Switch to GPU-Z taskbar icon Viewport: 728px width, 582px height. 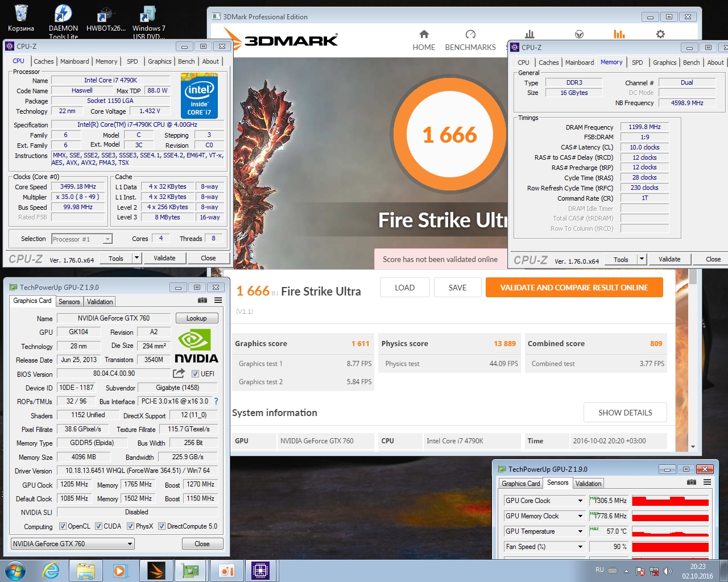click(191, 571)
